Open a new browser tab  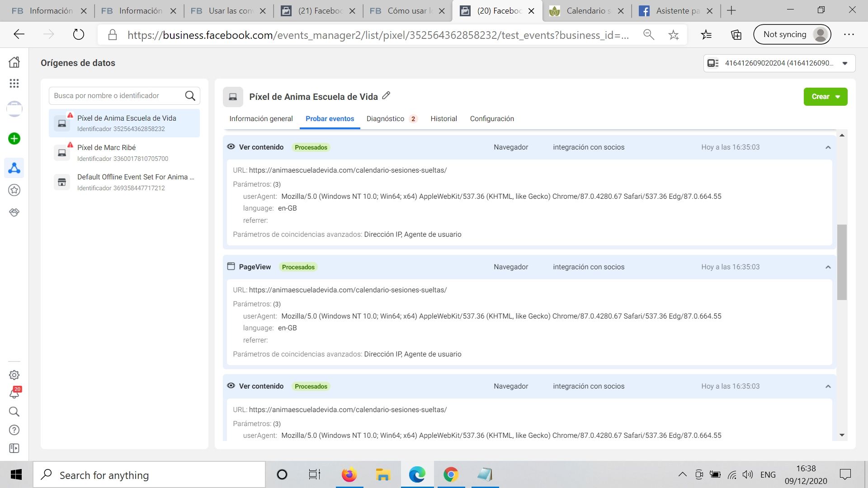731,11
